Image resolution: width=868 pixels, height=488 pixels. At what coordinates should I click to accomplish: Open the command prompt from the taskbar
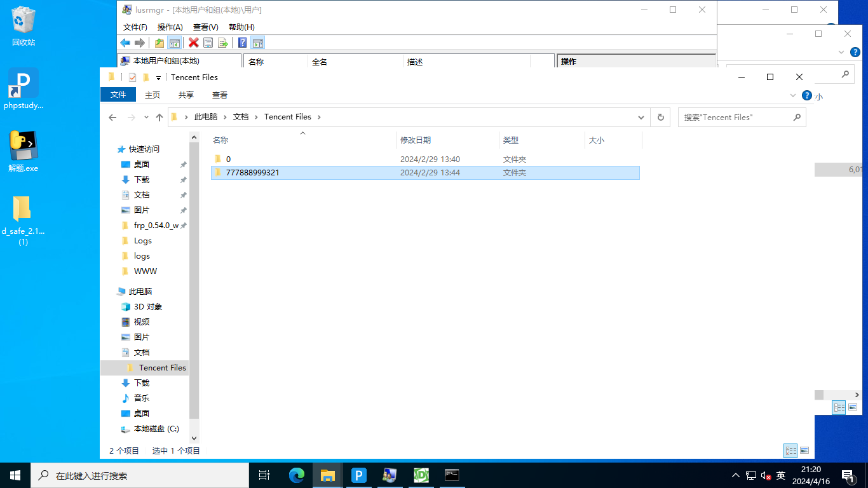click(452, 475)
